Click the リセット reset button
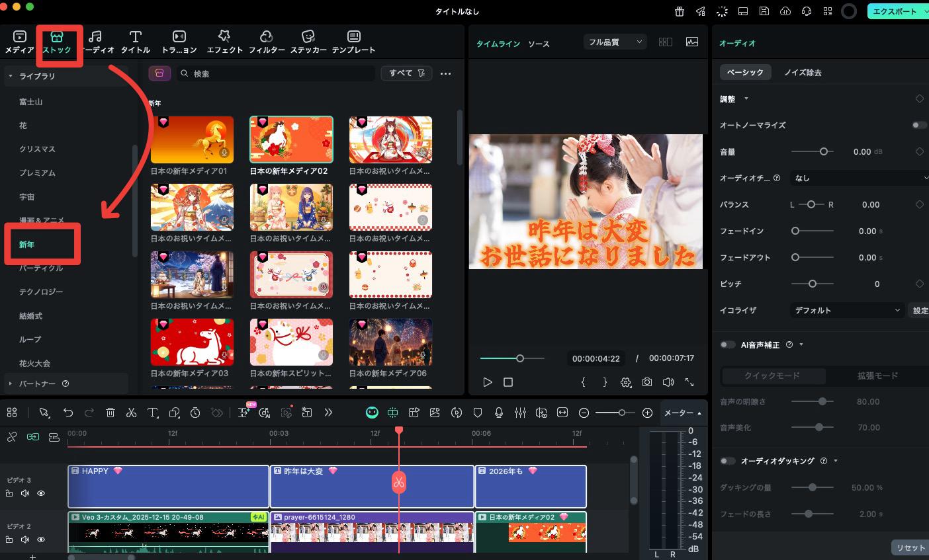The image size is (929, 560). (910, 547)
